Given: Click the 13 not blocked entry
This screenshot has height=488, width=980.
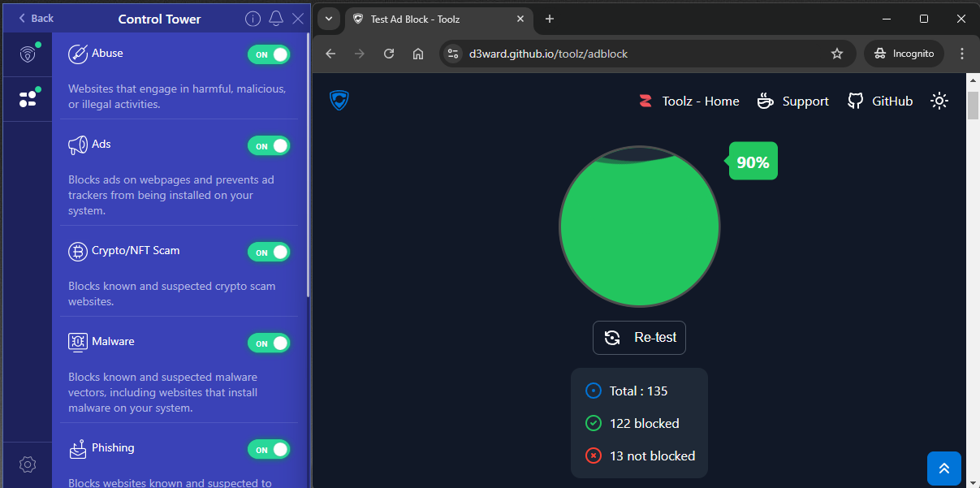Looking at the screenshot, I should coord(640,456).
